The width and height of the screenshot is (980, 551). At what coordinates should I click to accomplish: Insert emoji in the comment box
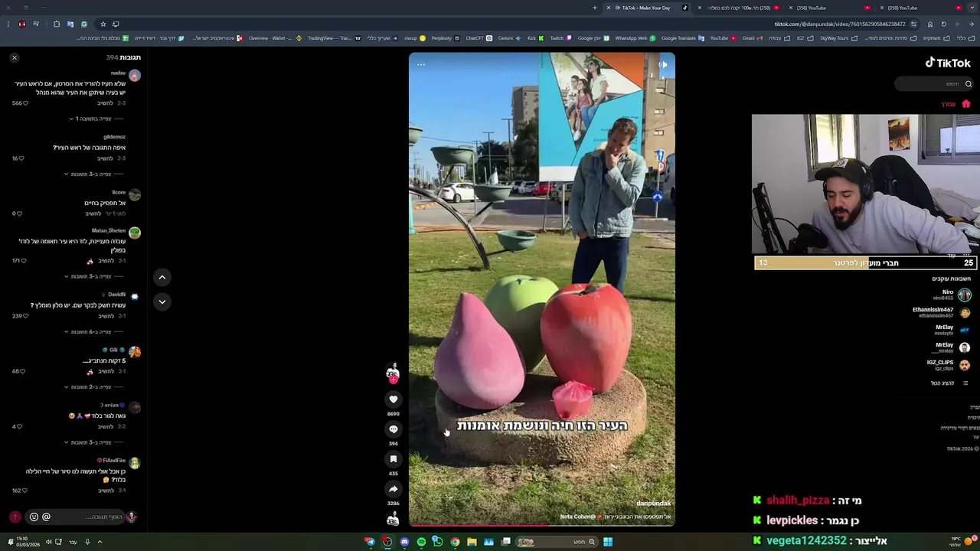(x=34, y=517)
